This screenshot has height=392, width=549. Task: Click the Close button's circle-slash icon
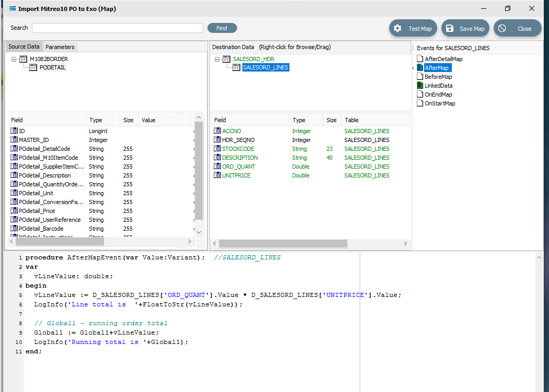point(502,28)
